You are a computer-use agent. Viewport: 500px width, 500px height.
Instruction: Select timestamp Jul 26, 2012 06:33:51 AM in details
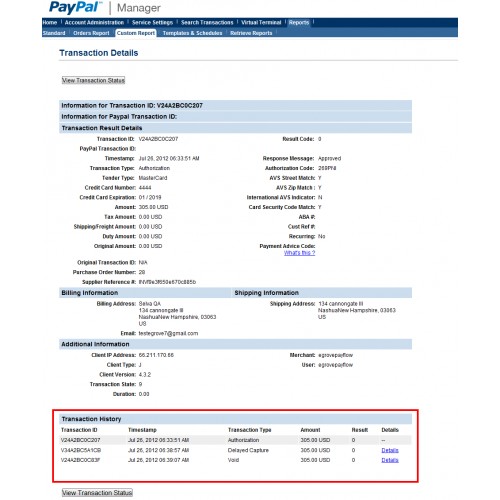point(169,158)
